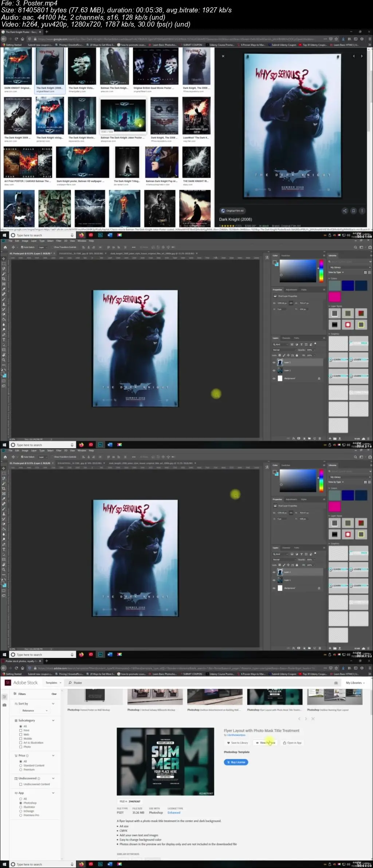
Task: Collapse the Subcategory filter section
Action: pyautogui.click(x=53, y=720)
